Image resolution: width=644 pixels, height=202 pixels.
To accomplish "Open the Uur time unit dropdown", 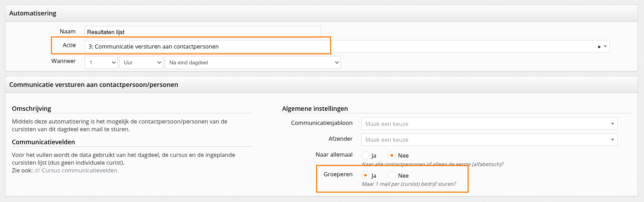I will coord(141,62).
